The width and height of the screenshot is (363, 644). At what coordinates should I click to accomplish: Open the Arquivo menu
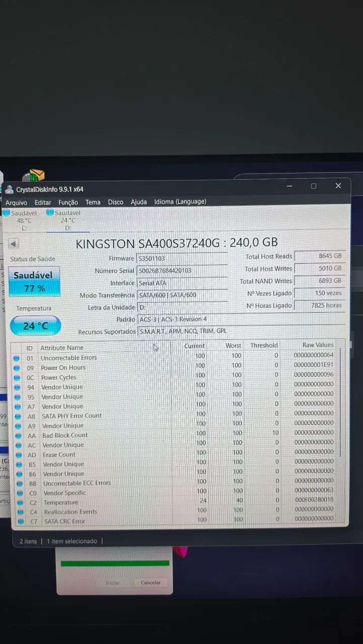coord(16,202)
